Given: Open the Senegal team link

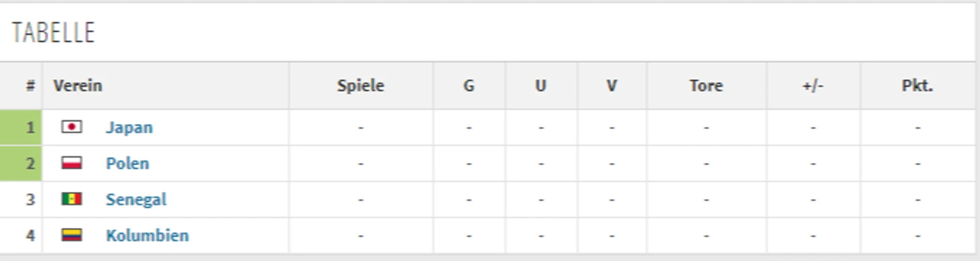Looking at the screenshot, I should click(x=136, y=199).
